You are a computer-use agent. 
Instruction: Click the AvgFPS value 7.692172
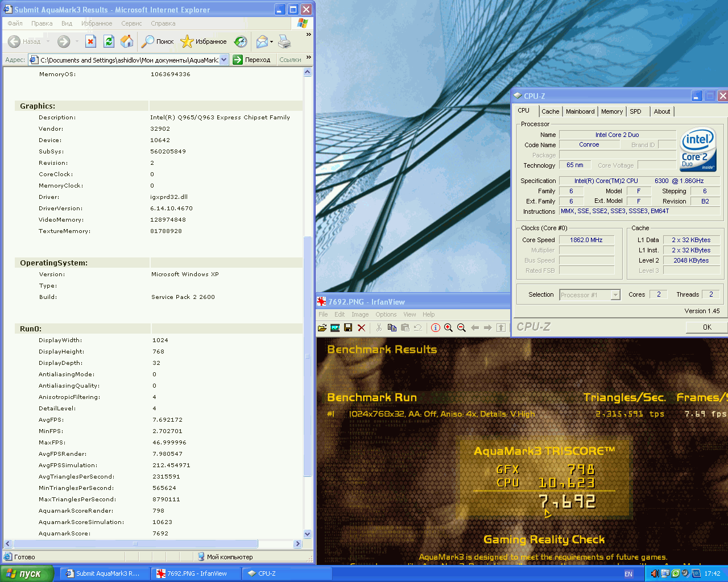167,420
